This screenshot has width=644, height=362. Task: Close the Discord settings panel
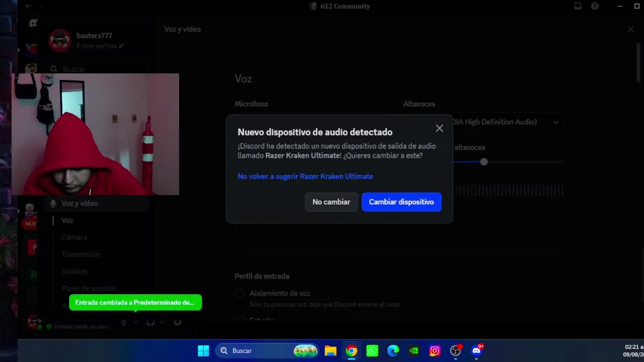pos(631,29)
